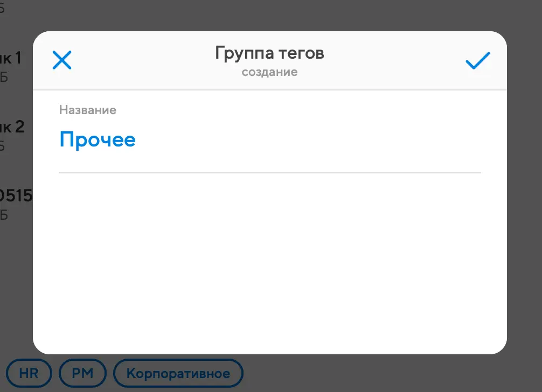Close the tag group dialog with X
542x392 pixels.
[62, 60]
